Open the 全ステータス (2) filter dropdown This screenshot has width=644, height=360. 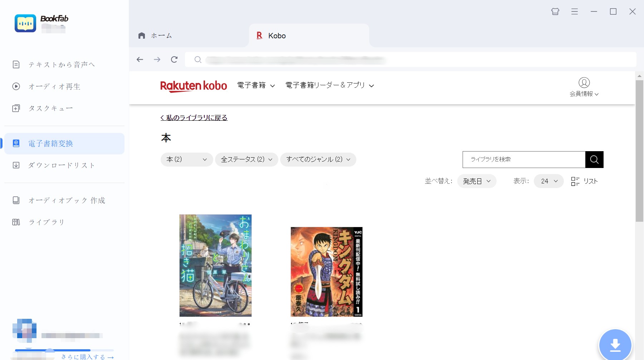[247, 159]
